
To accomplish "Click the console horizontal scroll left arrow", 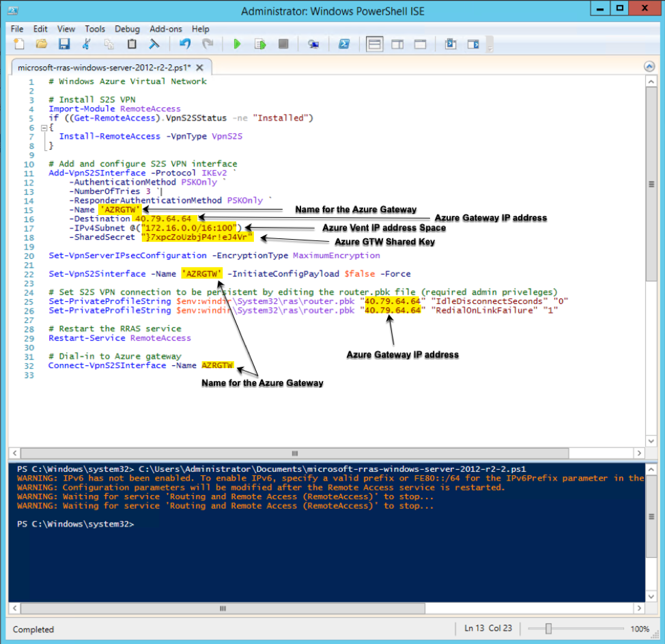I will (x=15, y=608).
